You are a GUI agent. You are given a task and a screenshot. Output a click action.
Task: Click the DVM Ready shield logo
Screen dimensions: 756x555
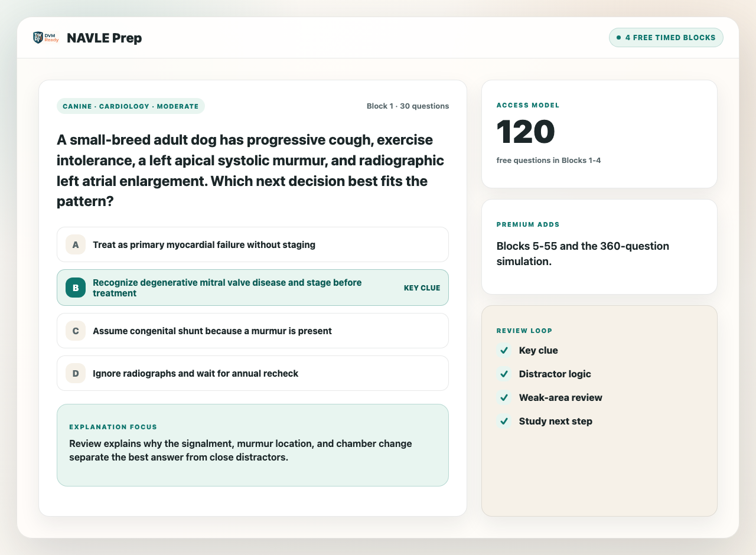45,38
